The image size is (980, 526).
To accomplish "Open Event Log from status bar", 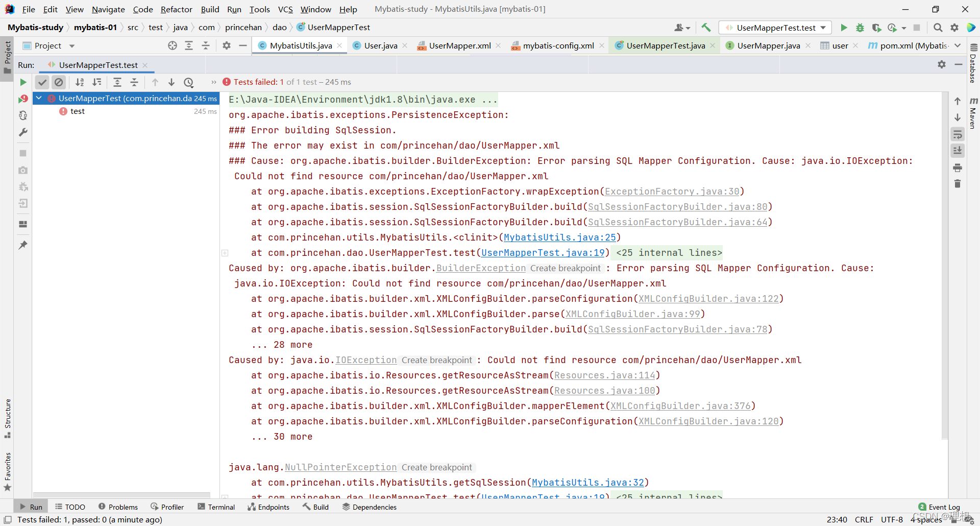I will pyautogui.click(x=939, y=507).
